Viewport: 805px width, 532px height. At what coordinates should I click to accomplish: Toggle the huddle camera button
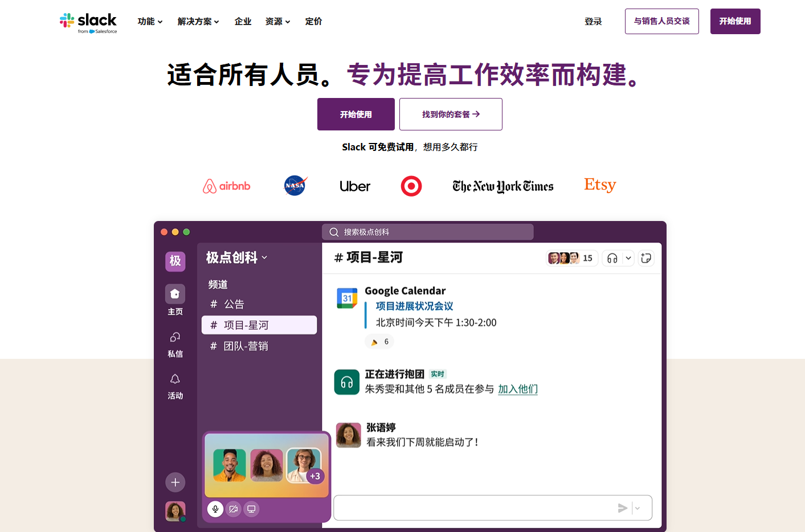coord(234,509)
